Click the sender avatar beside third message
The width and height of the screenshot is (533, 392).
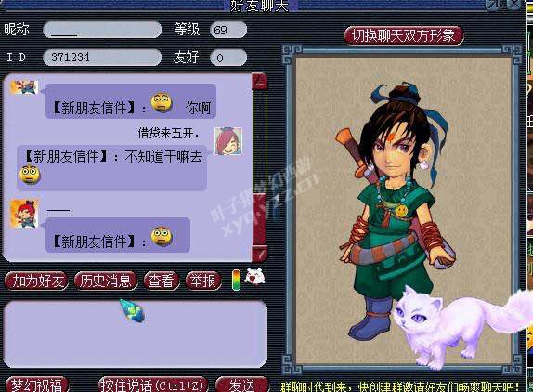24,213
